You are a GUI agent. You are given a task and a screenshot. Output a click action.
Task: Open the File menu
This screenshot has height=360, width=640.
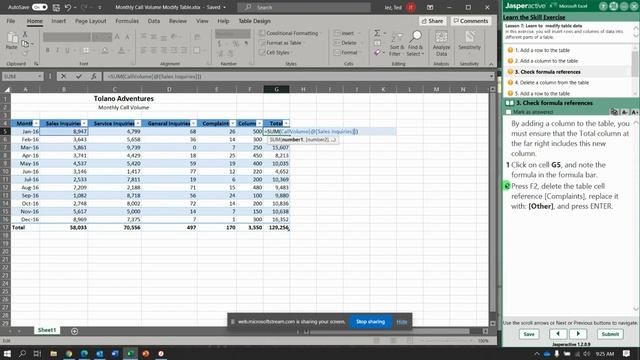pos(11,21)
